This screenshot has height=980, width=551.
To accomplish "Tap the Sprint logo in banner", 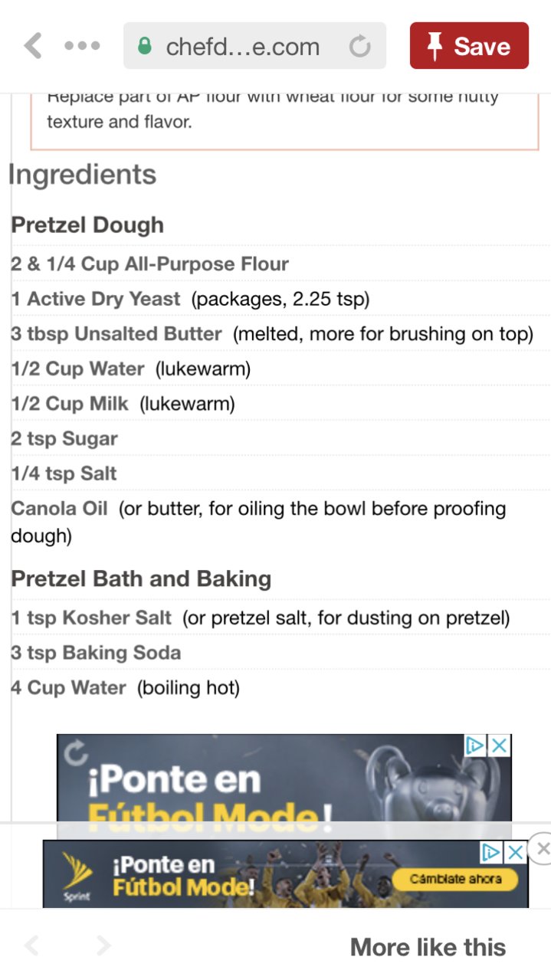I will (x=77, y=875).
